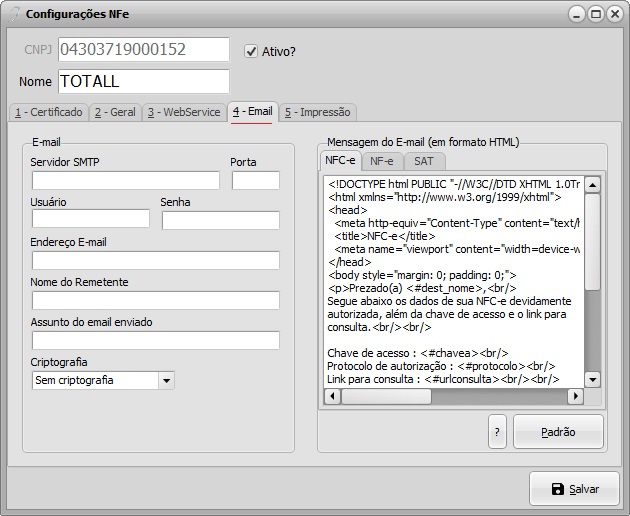Viewport: 630px width, 516px height.
Task: Click the Nome field containing TOTALL
Action: coord(144,81)
